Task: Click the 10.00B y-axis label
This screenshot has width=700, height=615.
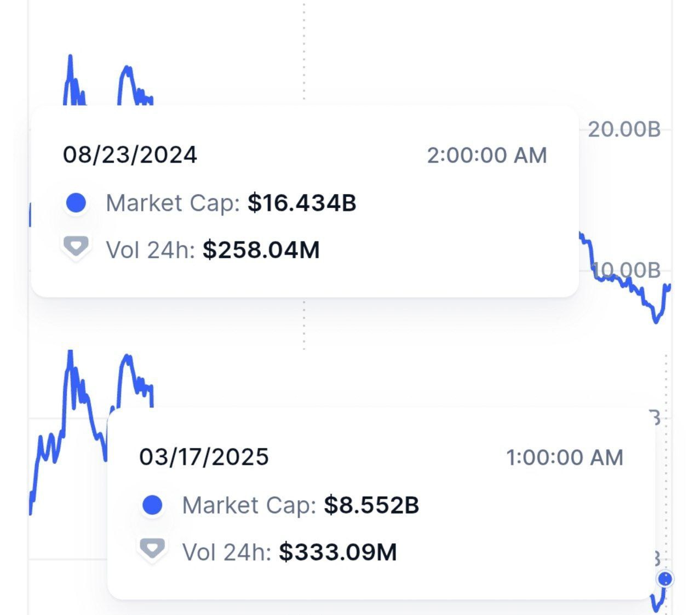Action: click(627, 270)
